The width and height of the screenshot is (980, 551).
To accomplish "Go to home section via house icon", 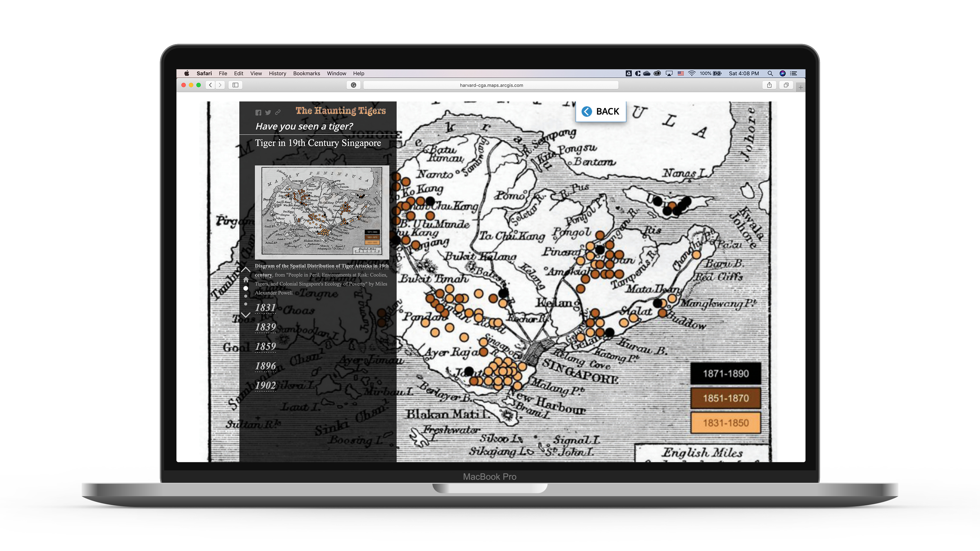I will [246, 279].
